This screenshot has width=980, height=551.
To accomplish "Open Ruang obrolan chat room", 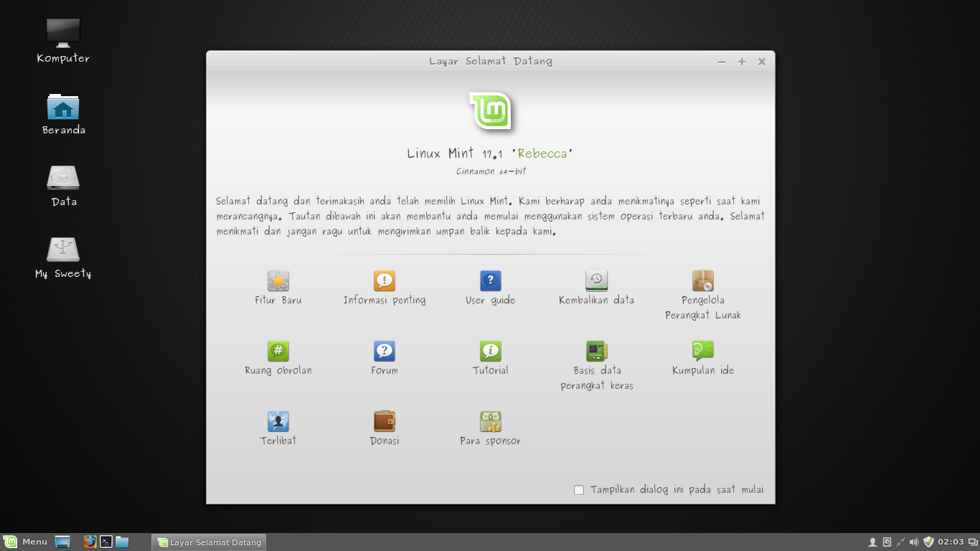I will pos(278,358).
